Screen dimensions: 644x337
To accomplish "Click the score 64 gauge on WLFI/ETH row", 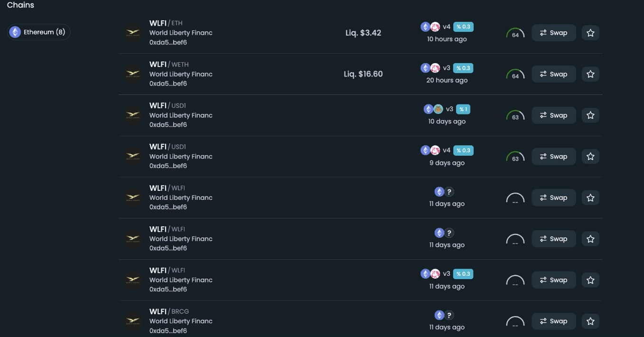I will (x=515, y=34).
